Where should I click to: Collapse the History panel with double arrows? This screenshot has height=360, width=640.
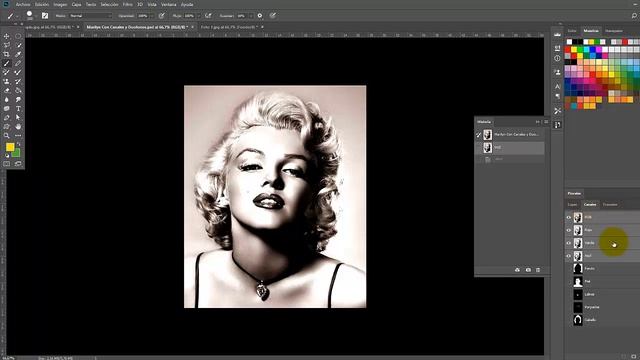tap(538, 122)
